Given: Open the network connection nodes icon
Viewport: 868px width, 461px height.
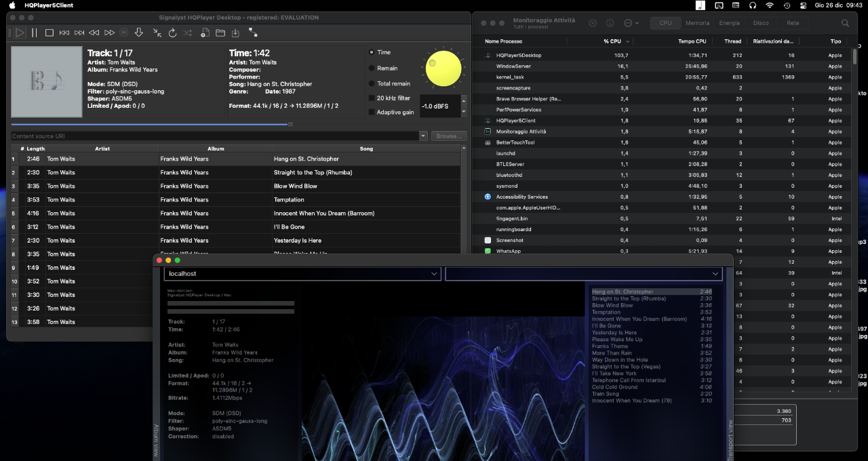Looking at the screenshot, I should pos(253,33).
